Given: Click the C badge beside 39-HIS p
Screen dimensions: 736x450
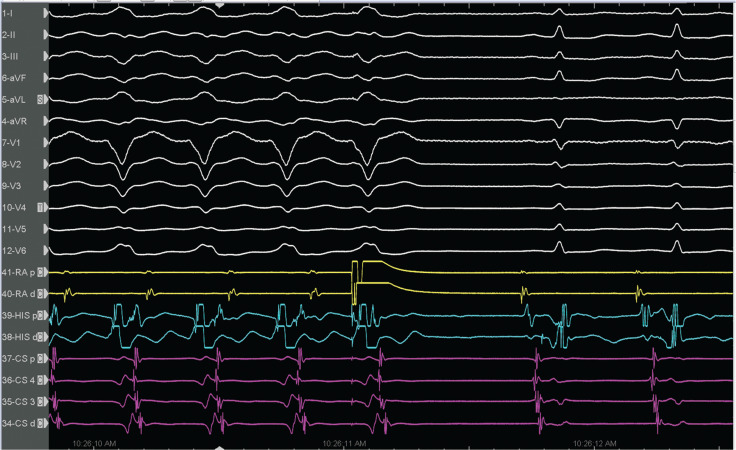Looking at the screenshot, I should (x=41, y=316).
